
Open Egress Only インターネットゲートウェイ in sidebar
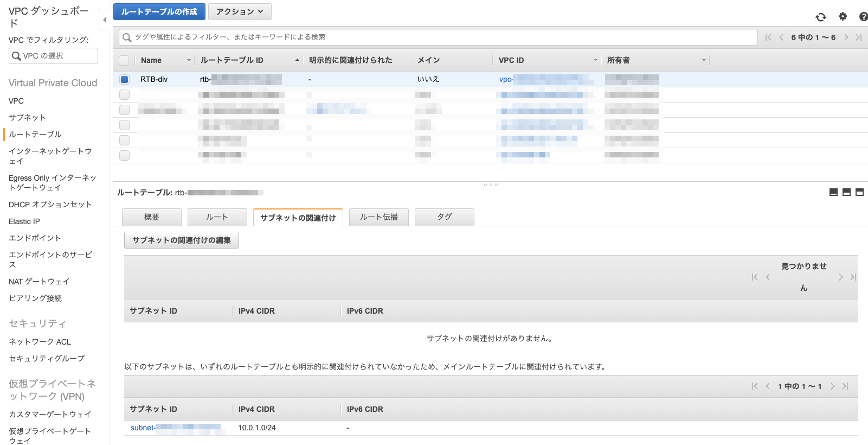coord(53,182)
